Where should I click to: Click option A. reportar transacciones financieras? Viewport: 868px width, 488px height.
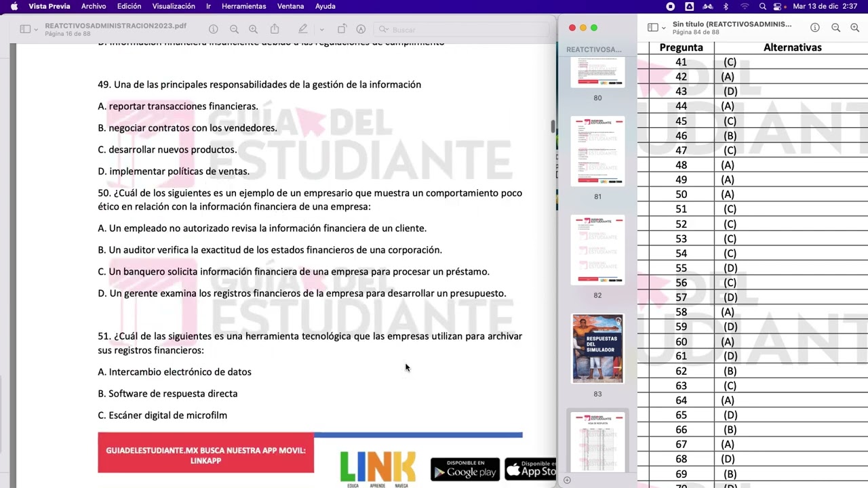(x=178, y=106)
